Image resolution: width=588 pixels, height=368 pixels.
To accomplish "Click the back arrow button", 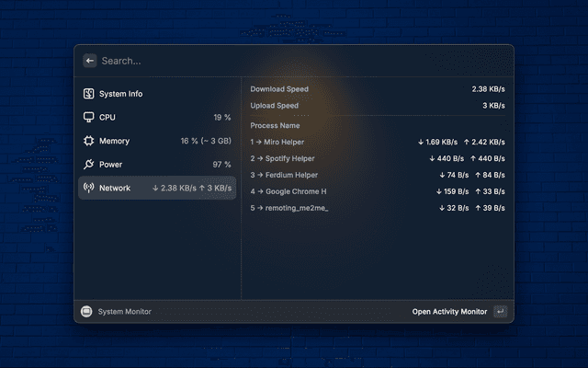I will point(89,61).
